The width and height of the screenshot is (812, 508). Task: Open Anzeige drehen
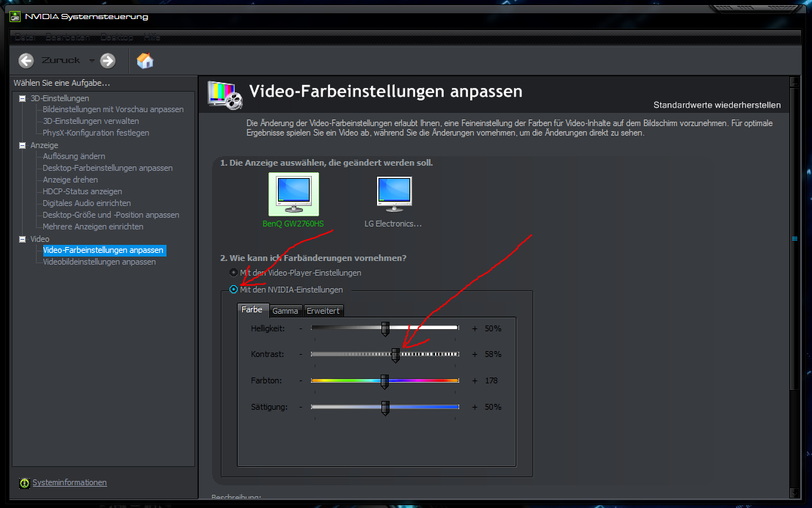(x=70, y=180)
